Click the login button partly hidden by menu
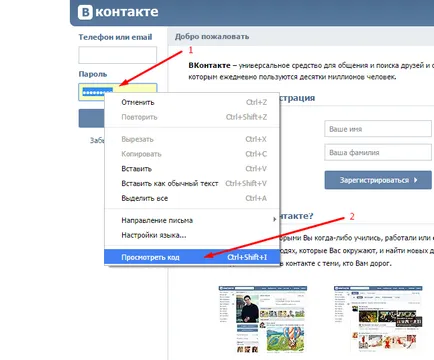The image size is (434, 360). pos(91,118)
